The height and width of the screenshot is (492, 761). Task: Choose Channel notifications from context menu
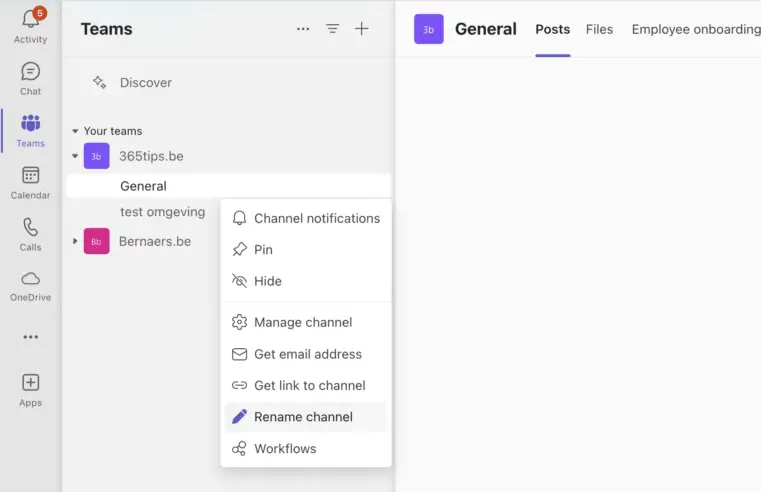click(306, 218)
